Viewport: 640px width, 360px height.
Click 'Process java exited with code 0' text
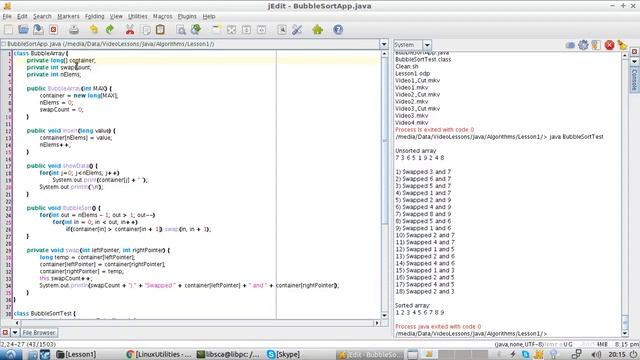click(x=438, y=327)
